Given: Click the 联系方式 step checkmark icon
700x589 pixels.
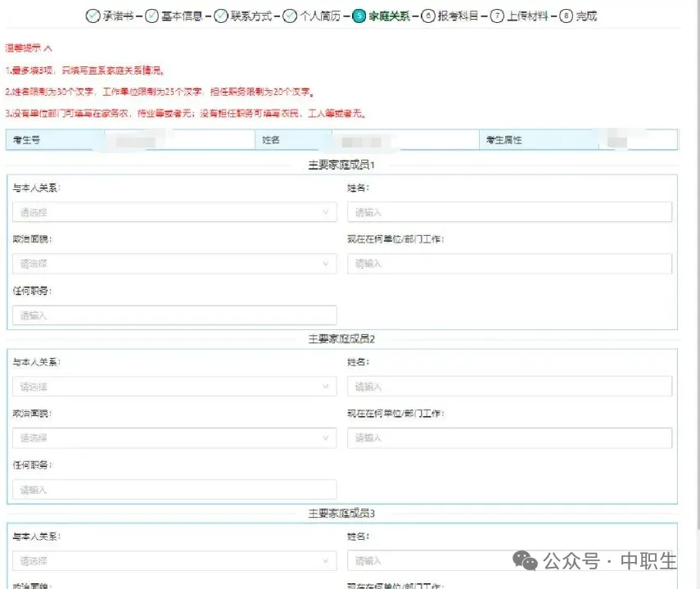Looking at the screenshot, I should 221,16.
